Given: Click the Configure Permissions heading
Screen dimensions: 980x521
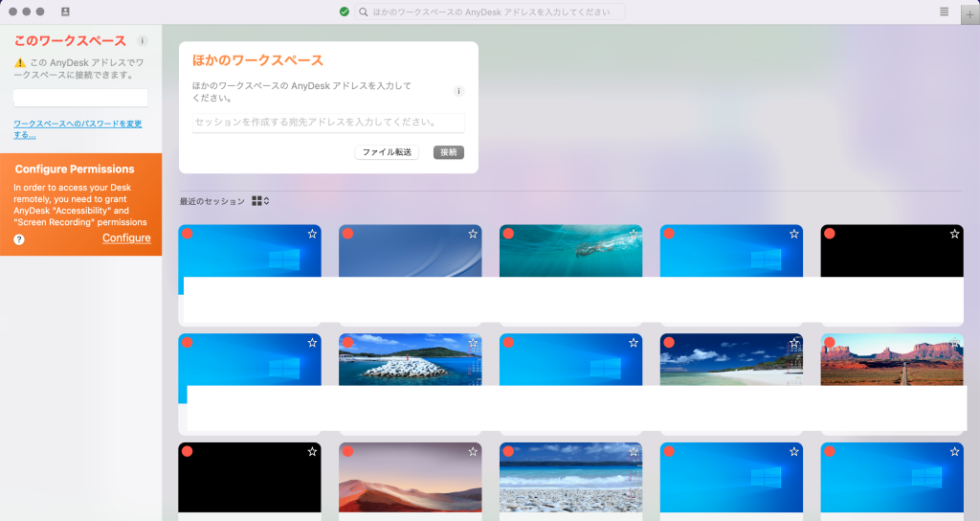Looking at the screenshot, I should [x=75, y=169].
